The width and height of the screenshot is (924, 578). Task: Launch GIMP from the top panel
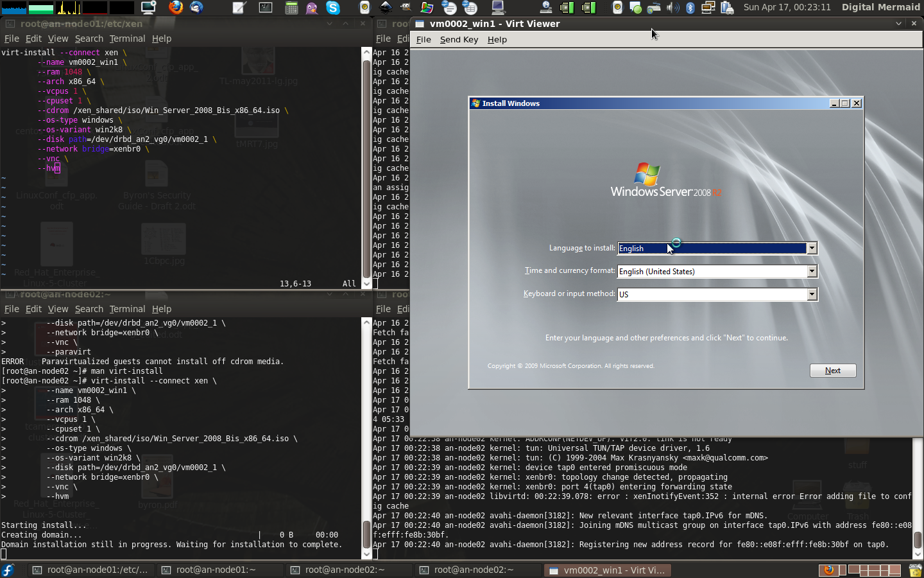pos(406,8)
